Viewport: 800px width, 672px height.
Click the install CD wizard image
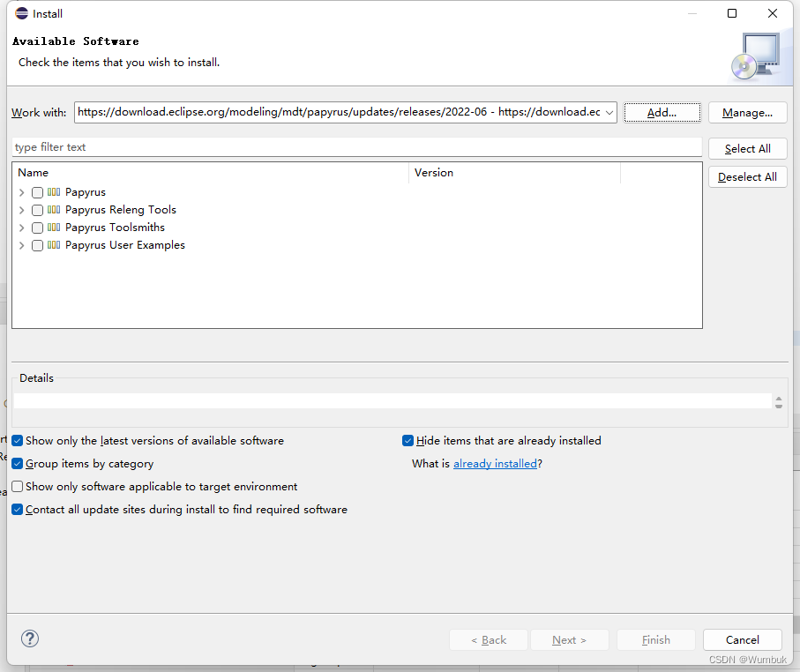coord(755,56)
